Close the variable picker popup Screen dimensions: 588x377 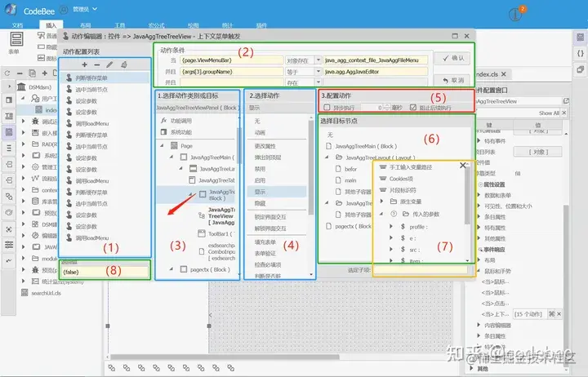463,166
